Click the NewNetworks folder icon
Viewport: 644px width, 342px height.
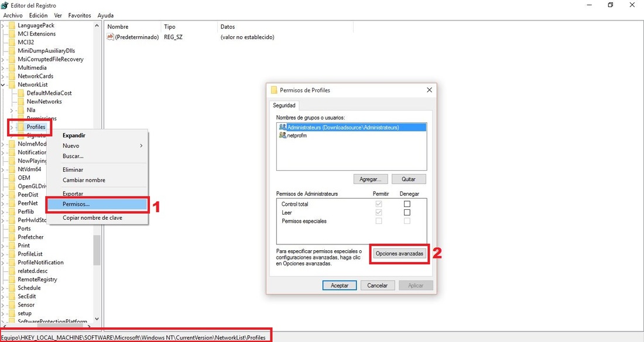click(x=21, y=102)
